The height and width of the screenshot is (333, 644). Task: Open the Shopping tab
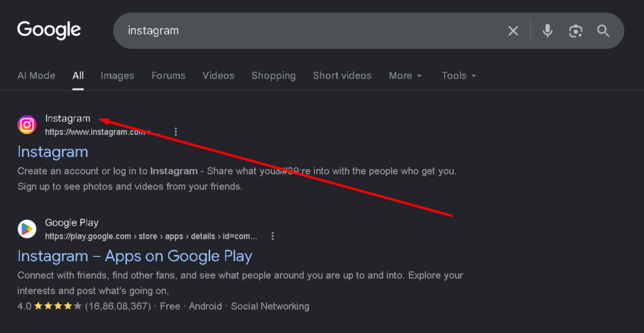[274, 75]
